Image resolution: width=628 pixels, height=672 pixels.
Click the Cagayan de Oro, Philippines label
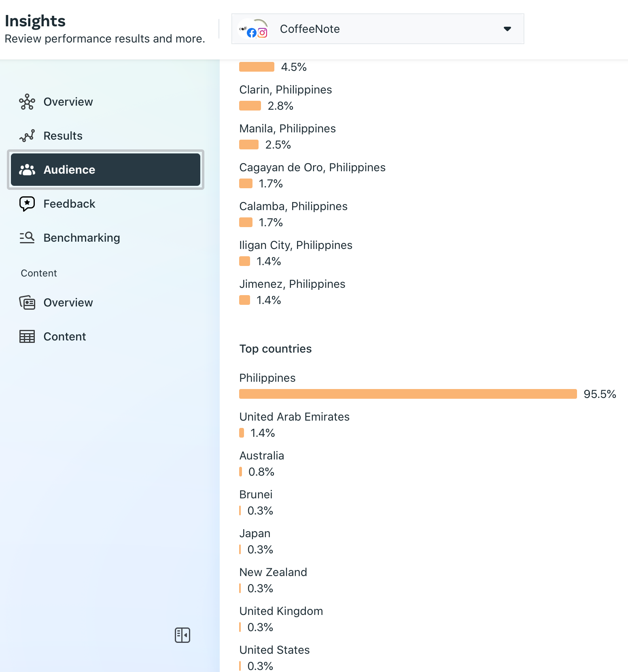[312, 167]
